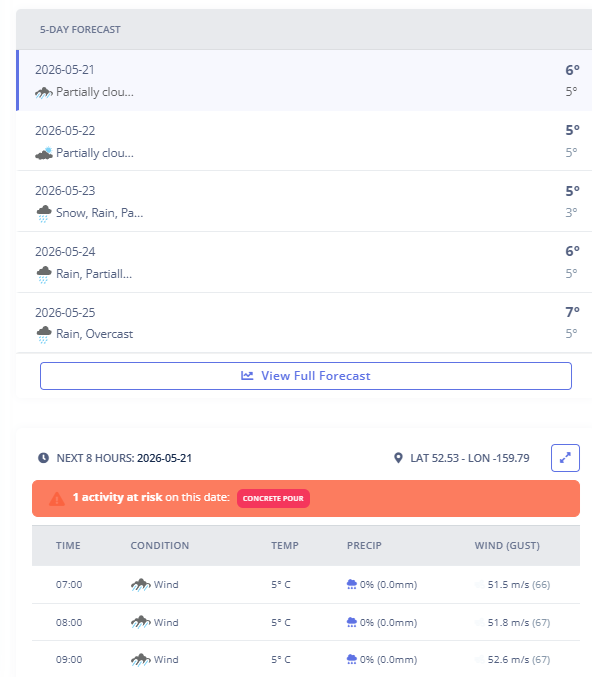Select the 2026-05-23 forecast row
Image resolution: width=592 pixels, height=677 pixels.
click(x=304, y=201)
